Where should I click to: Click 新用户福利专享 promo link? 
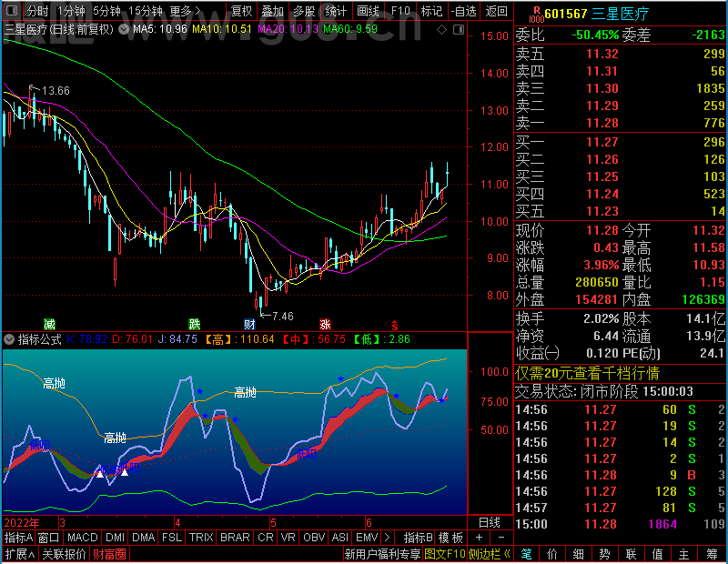(382, 554)
